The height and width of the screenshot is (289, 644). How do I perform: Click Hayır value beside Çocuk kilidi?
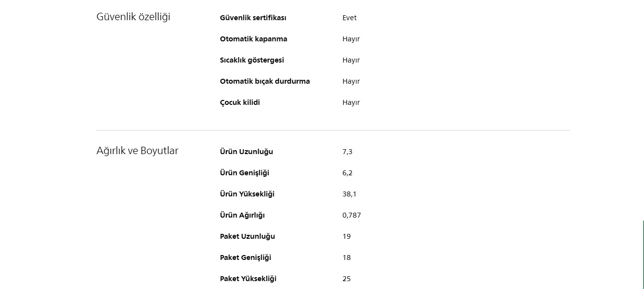[351, 102]
